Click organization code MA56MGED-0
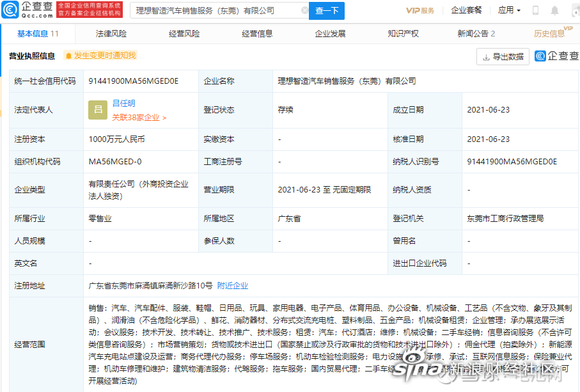The height and width of the screenshot is (392, 580). [115, 162]
